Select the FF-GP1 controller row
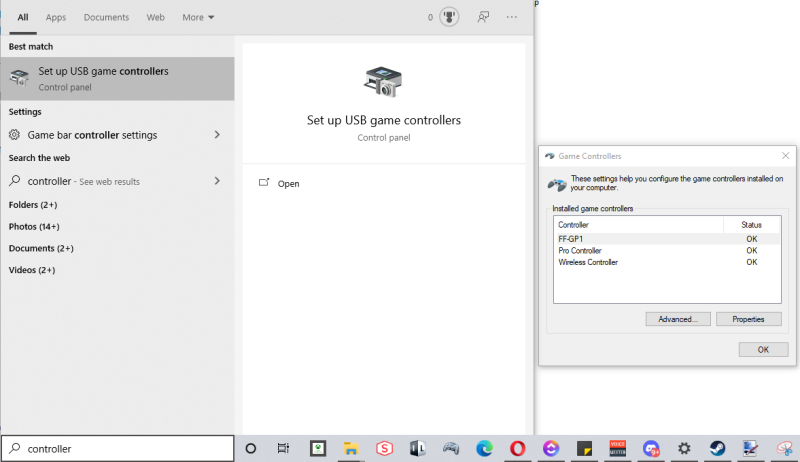 click(x=667, y=239)
